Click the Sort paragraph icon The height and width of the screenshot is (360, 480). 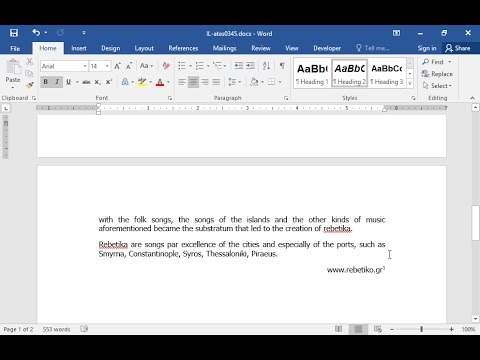point(266,66)
